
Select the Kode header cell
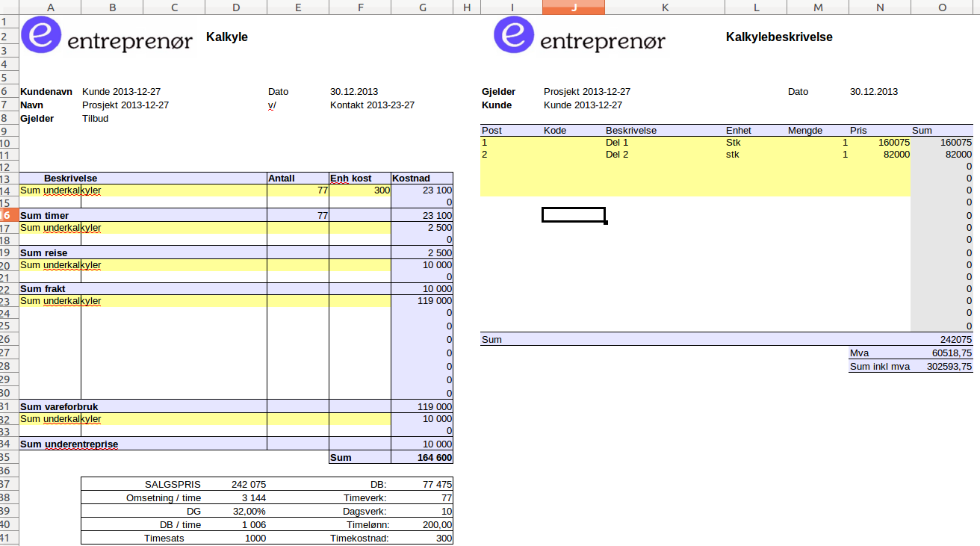tap(574, 130)
